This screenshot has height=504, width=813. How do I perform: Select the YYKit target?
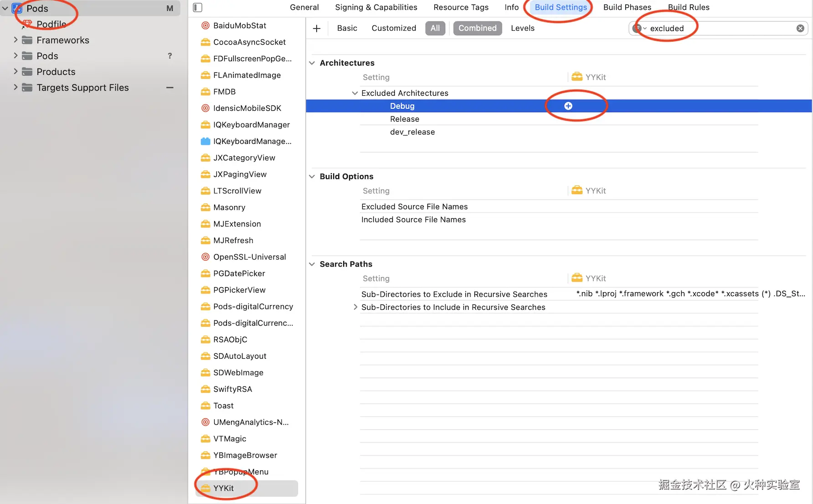247,488
